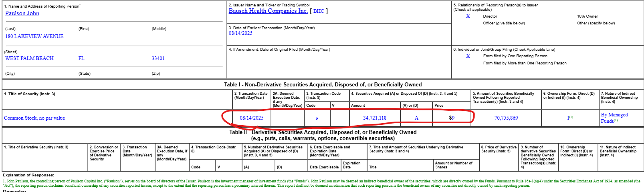This screenshot has width=644, height=192.
Task: Click the Officer (give title below) label
Action: 504,23
